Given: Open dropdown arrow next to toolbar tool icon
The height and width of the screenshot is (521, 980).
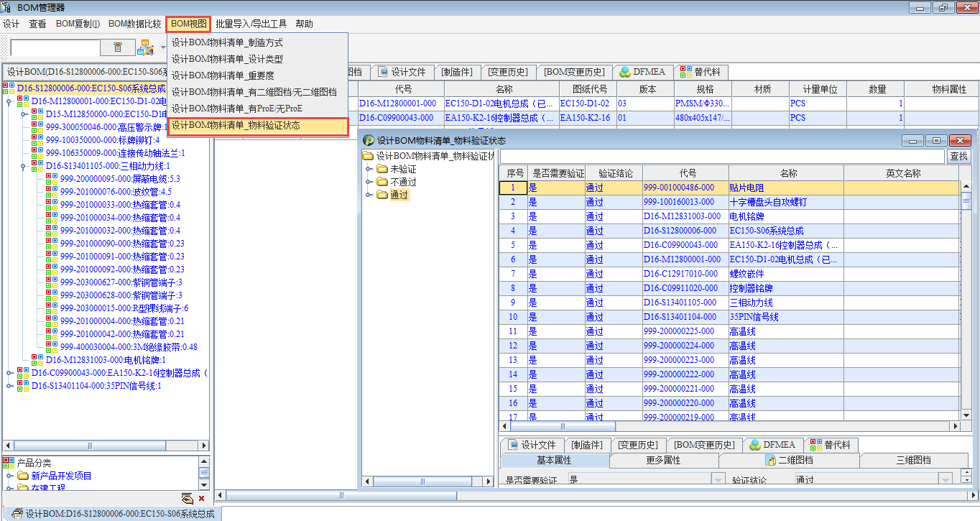Looking at the screenshot, I should 163,48.
